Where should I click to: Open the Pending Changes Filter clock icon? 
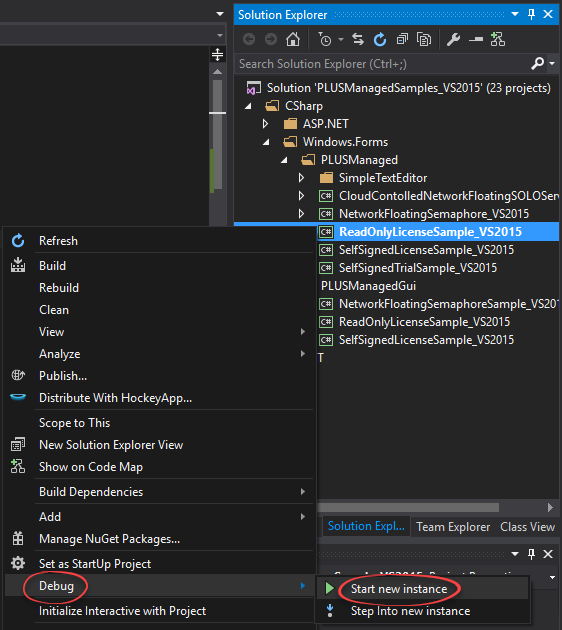pyautogui.click(x=325, y=39)
